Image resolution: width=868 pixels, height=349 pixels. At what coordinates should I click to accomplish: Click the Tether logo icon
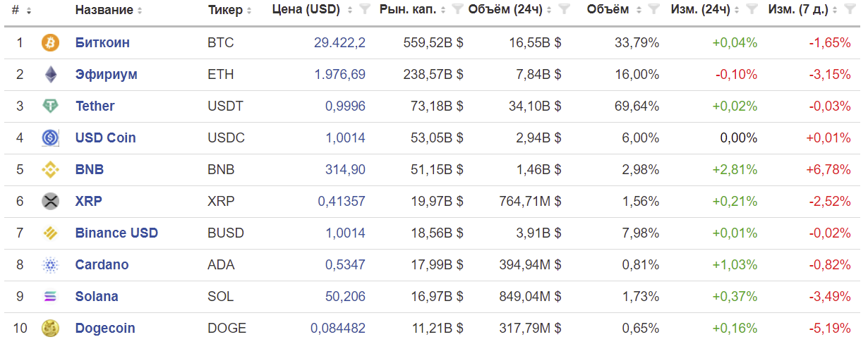click(x=50, y=106)
